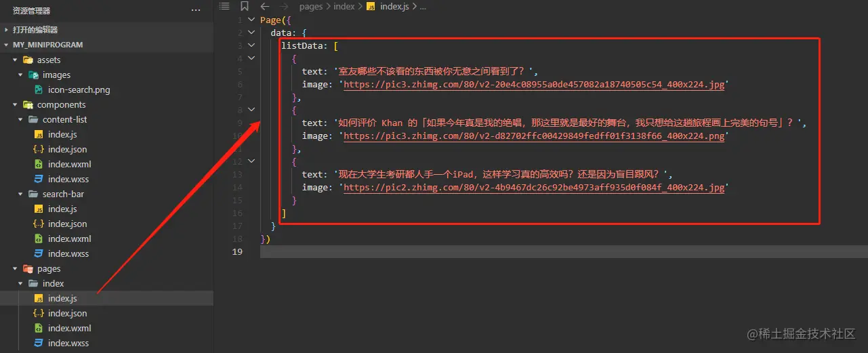
Task: Collapse the 打开的编辑器 section
Action: tap(7, 30)
